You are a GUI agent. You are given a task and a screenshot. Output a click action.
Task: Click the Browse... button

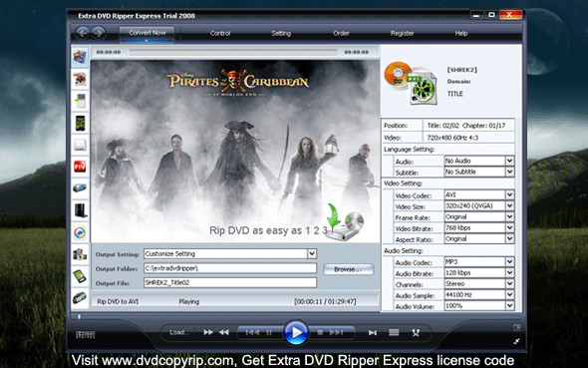[349, 269]
